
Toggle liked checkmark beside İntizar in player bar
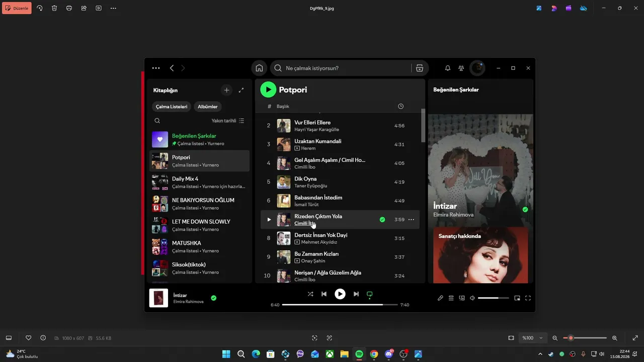[x=214, y=298]
